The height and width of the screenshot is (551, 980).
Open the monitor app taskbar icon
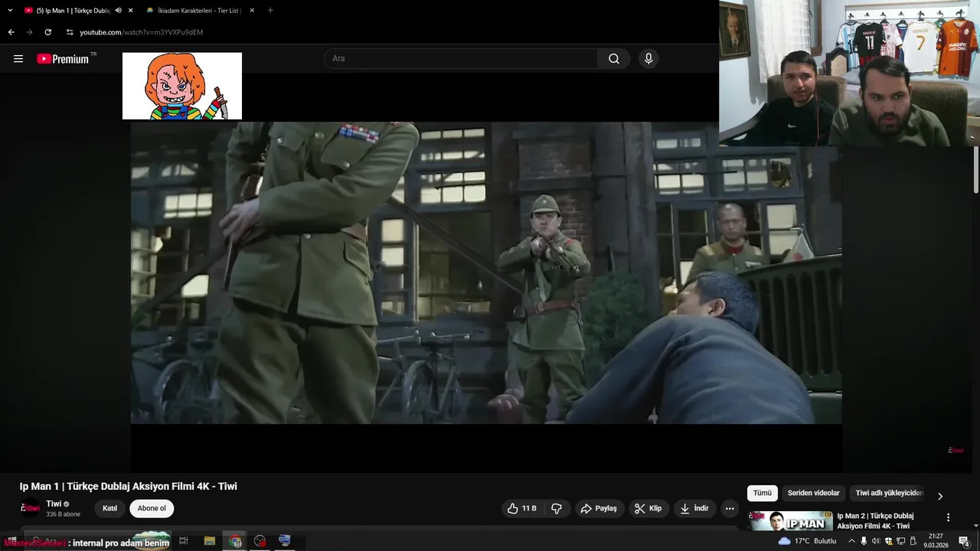pos(285,541)
